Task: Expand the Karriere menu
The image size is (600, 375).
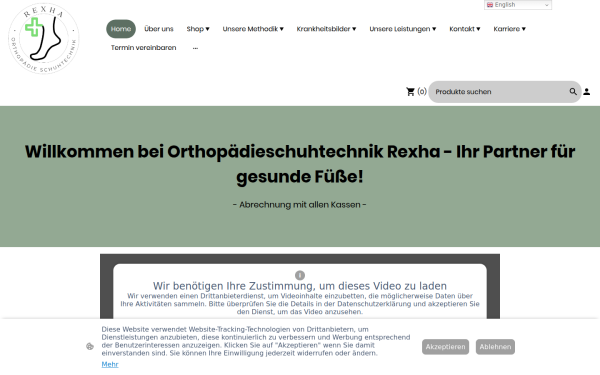Action: tap(509, 29)
